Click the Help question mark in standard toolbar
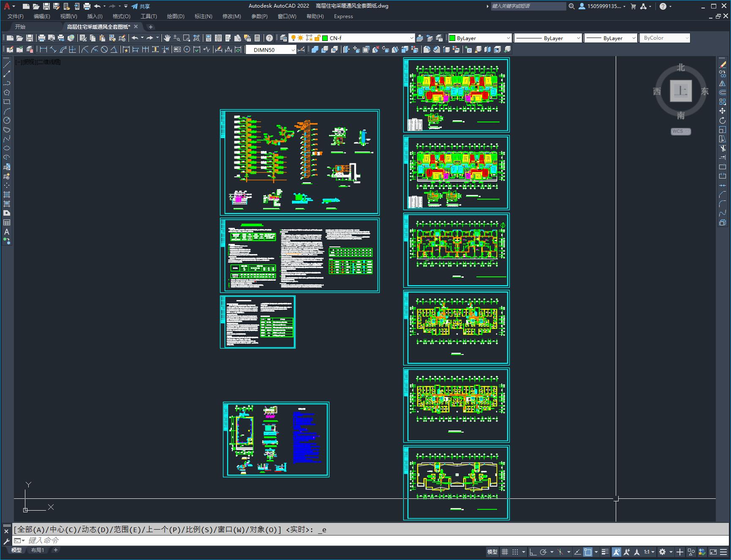Image resolution: width=731 pixels, height=560 pixels. (269, 38)
